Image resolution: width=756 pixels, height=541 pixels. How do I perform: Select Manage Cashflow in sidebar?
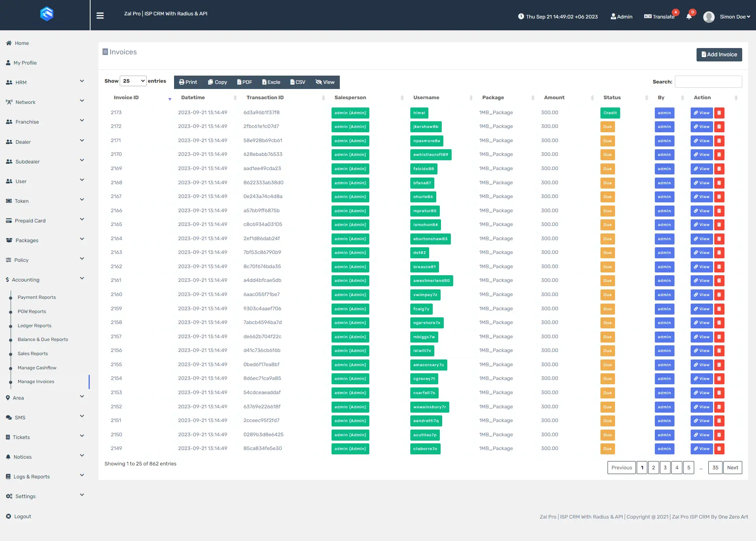coord(37,368)
